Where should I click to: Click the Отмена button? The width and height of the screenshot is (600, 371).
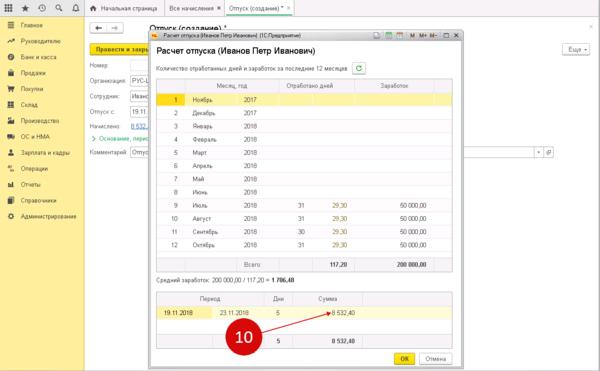click(x=435, y=359)
